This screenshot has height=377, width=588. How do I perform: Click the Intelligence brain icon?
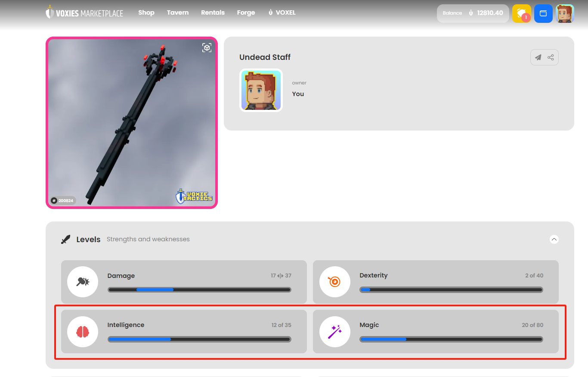83,332
